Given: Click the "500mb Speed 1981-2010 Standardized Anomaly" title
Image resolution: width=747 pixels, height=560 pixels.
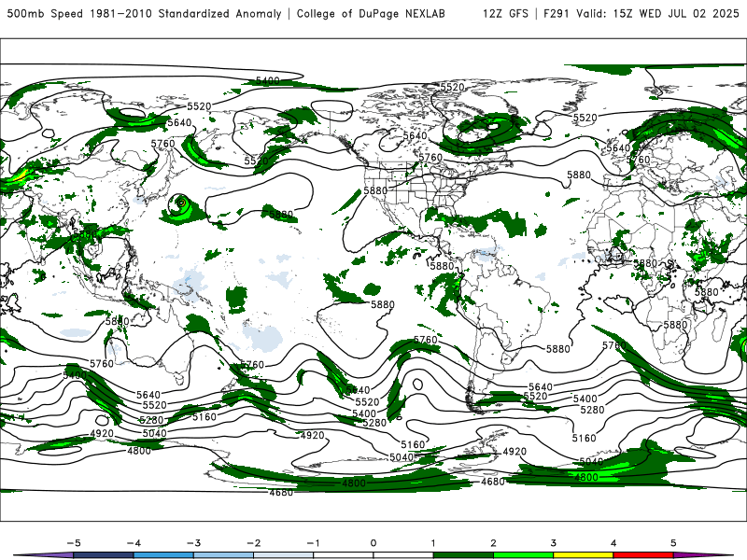Looking at the screenshot, I should [145, 13].
